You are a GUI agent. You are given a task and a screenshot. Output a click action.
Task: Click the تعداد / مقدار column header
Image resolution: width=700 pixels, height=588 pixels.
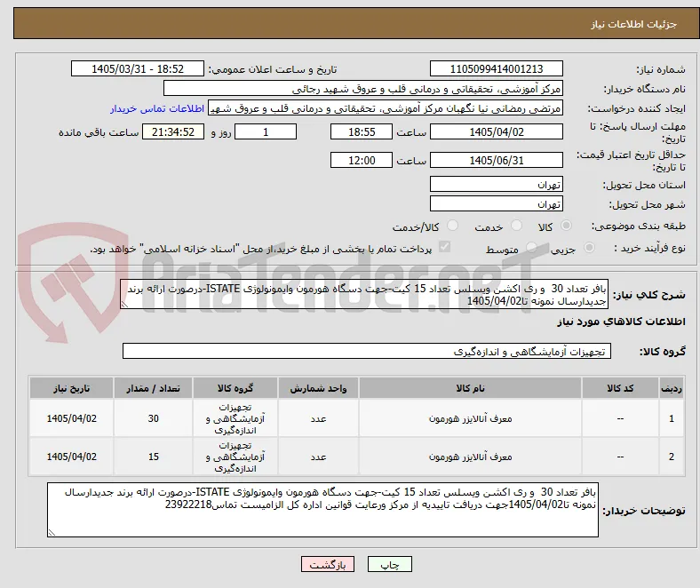(x=153, y=388)
